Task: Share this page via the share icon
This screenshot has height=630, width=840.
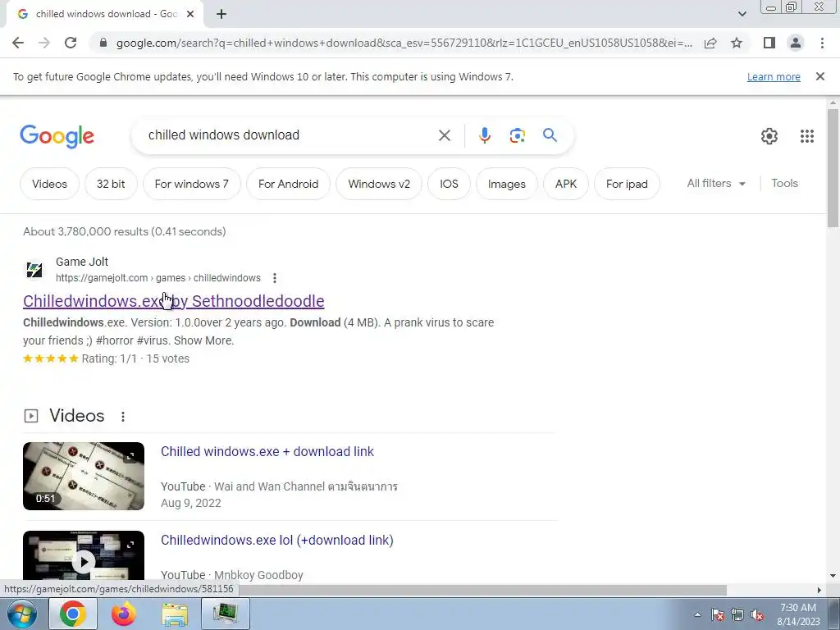Action: click(710, 43)
